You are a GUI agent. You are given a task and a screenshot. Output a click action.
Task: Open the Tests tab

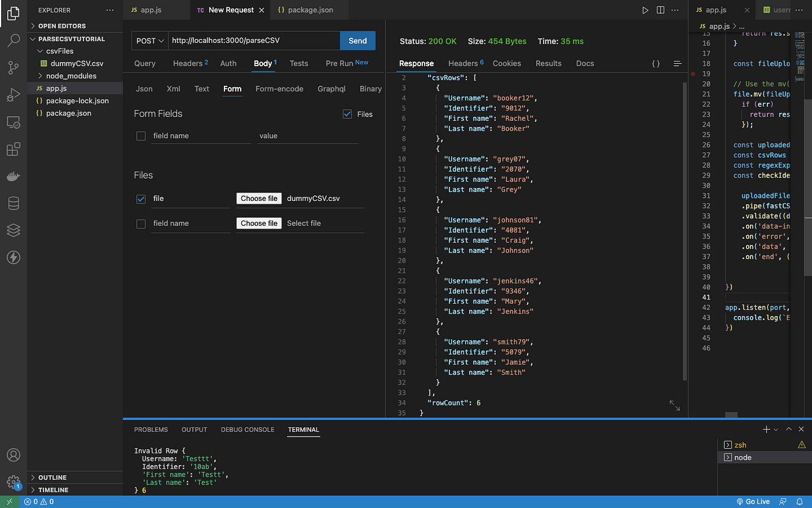pos(299,63)
